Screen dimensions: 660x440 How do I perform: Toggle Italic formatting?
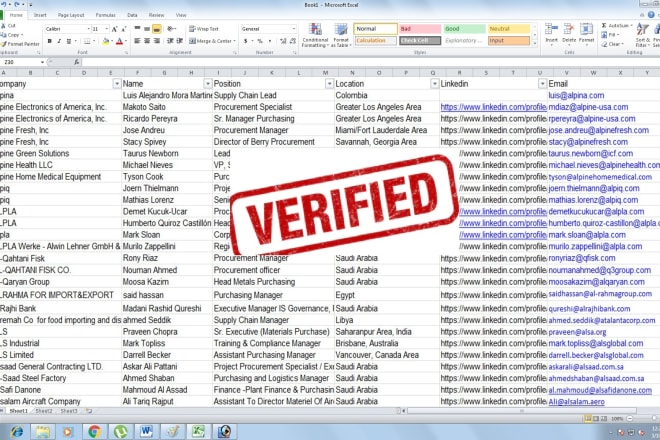click(59, 41)
